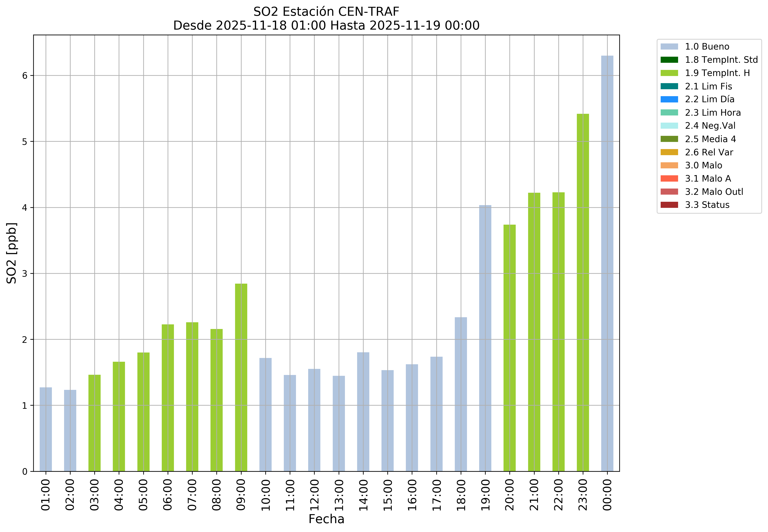The image size is (768, 532).
Task: Click the 2.4 Neg.Val legend swatch
Action: click(669, 126)
